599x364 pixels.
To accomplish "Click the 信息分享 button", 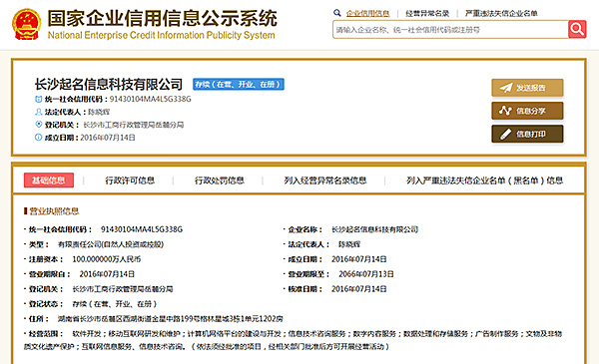I will pyautogui.click(x=527, y=111).
